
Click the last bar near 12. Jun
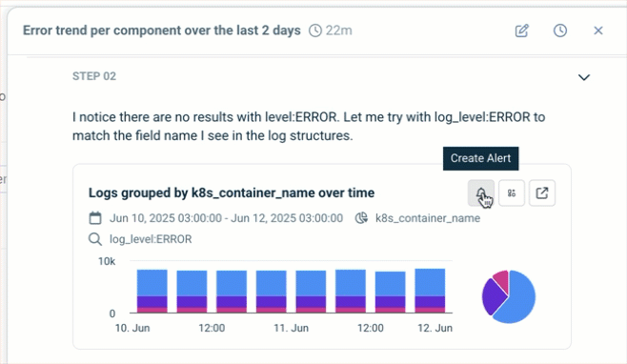pos(430,291)
